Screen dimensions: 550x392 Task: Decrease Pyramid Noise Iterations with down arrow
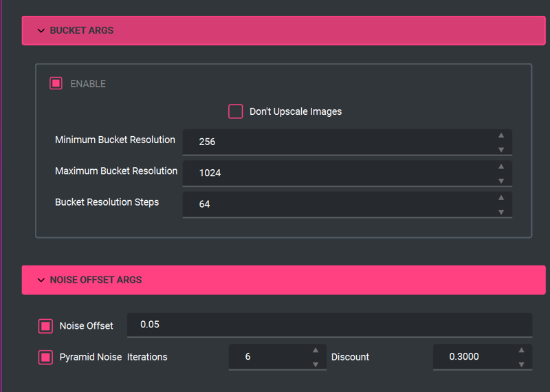click(x=316, y=364)
